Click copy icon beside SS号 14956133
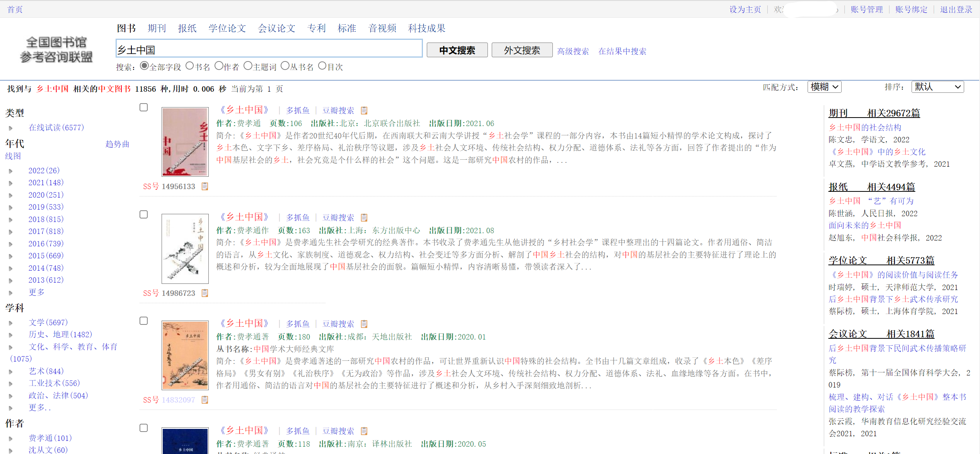Image resolution: width=980 pixels, height=454 pixels. [x=205, y=186]
